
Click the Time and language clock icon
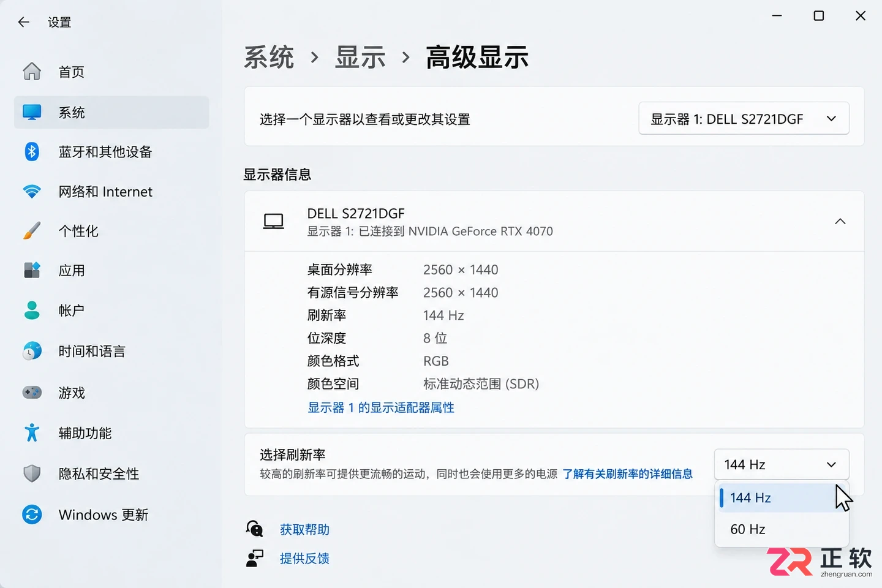32,351
